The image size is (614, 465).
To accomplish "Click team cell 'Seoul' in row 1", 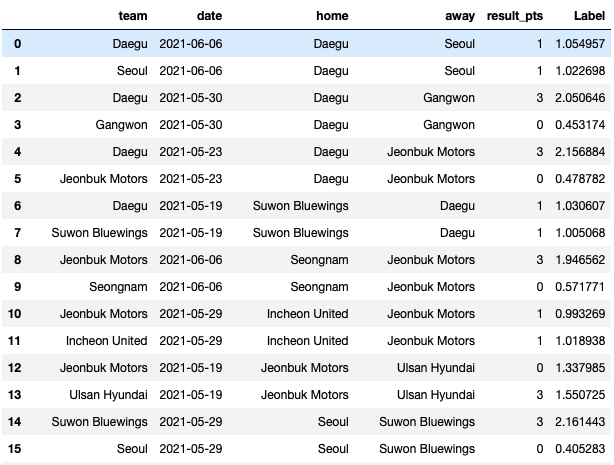I will (x=132, y=71).
